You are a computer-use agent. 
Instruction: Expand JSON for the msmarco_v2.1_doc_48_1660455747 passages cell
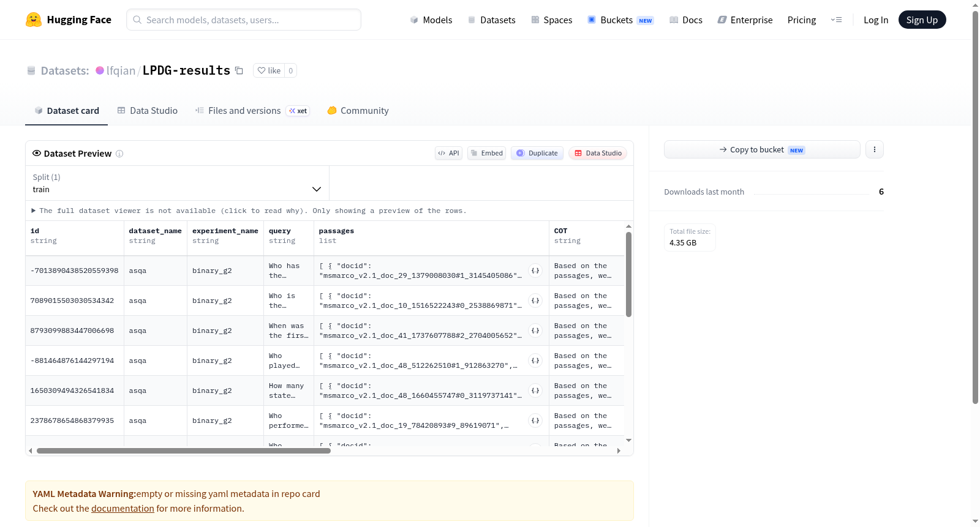535,391
